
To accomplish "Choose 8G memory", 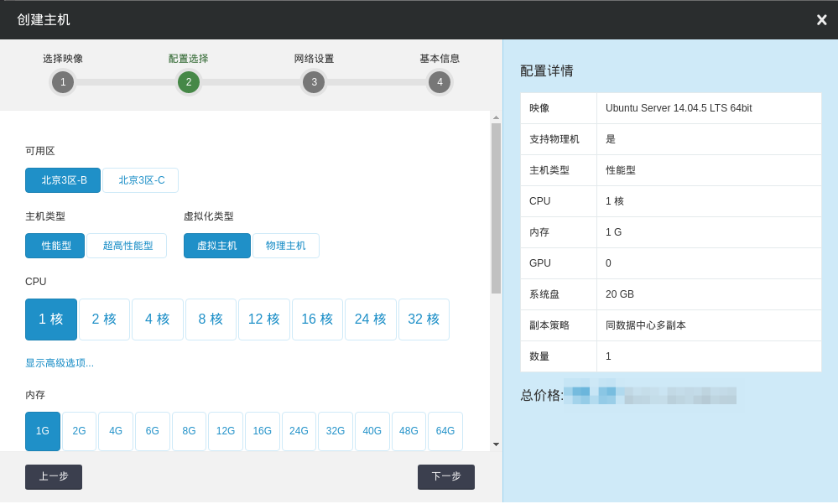I will (190, 431).
